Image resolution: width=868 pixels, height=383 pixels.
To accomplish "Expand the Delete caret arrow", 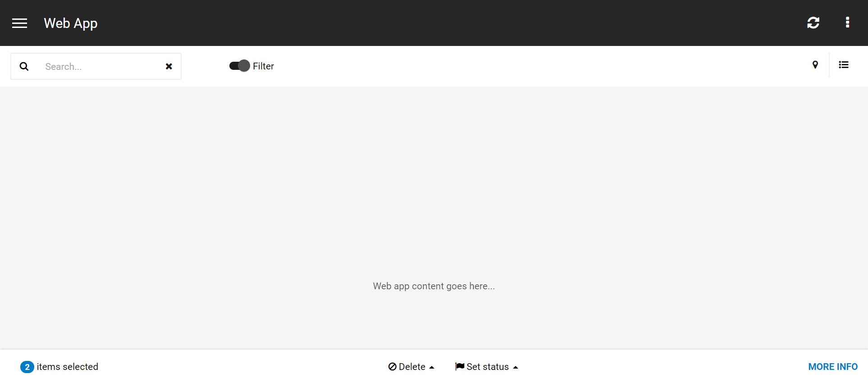I will [x=432, y=367].
